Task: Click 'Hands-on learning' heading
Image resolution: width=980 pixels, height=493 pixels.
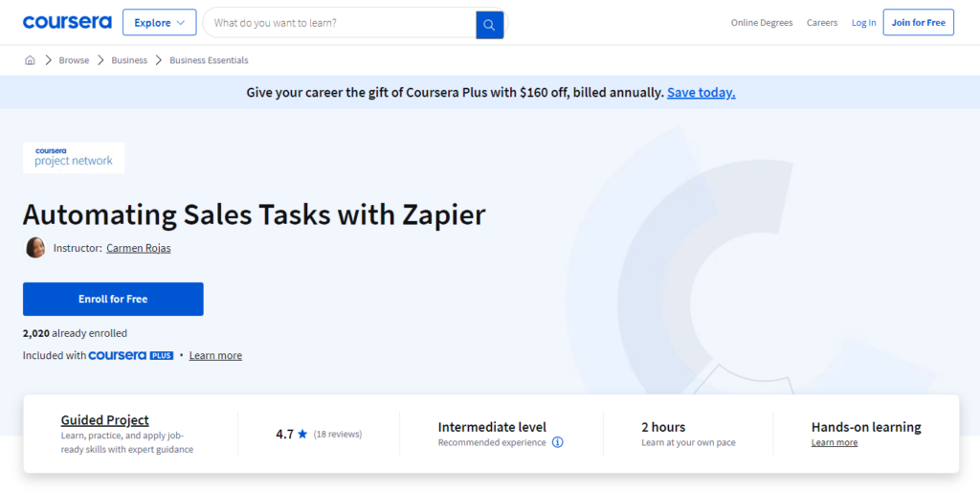Action: click(x=866, y=427)
